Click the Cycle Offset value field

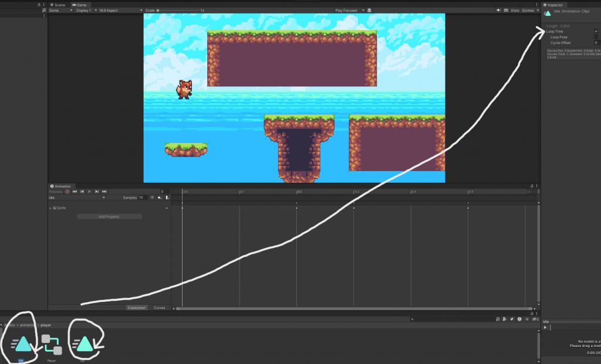click(x=597, y=43)
